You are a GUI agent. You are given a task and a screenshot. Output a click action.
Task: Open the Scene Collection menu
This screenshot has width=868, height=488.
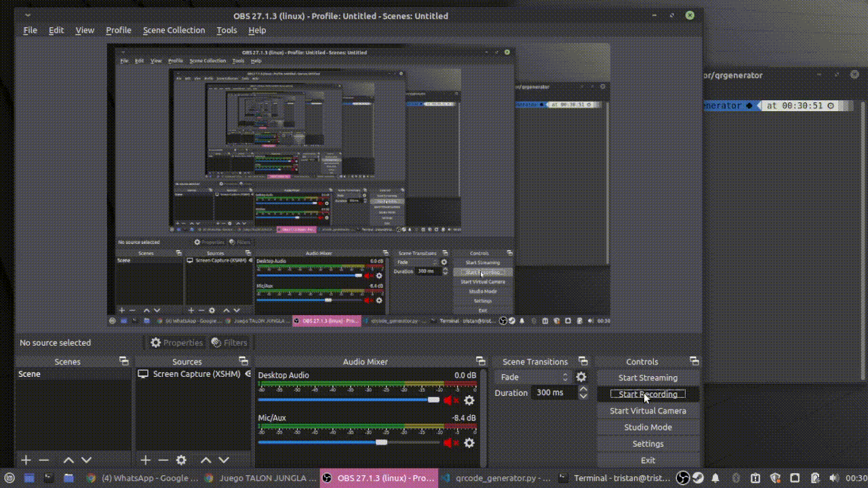point(174,30)
